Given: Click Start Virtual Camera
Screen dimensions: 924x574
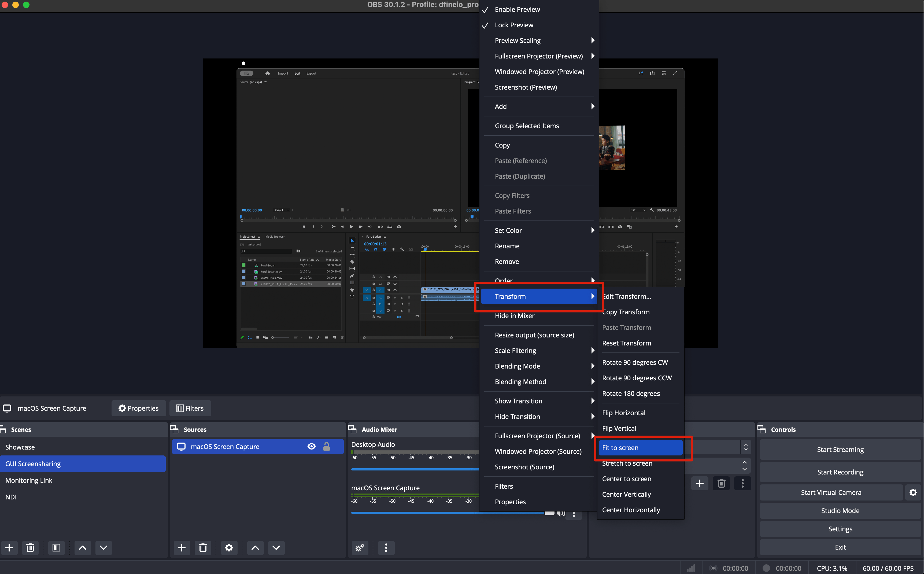Looking at the screenshot, I should pos(831,492).
